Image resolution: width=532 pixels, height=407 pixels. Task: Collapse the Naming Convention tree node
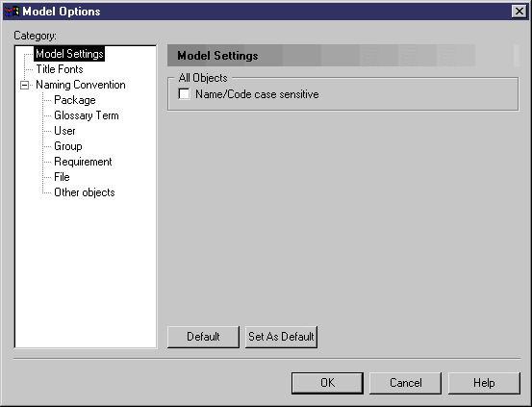[24, 85]
